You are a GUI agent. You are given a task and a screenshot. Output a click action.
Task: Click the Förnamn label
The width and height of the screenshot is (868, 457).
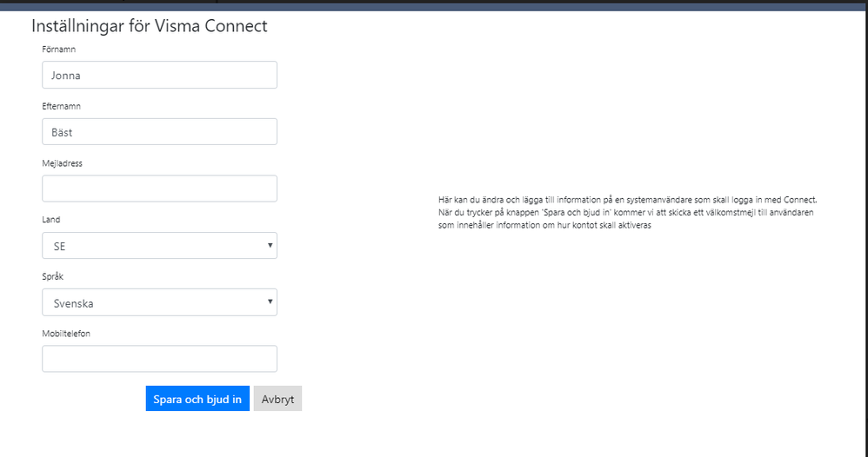tap(58, 50)
